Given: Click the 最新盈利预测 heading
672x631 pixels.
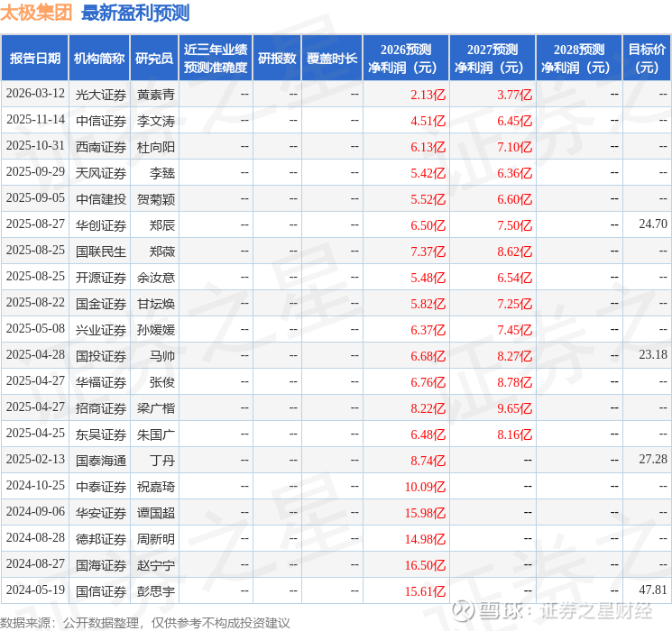Looking at the screenshot, I should (135, 13).
